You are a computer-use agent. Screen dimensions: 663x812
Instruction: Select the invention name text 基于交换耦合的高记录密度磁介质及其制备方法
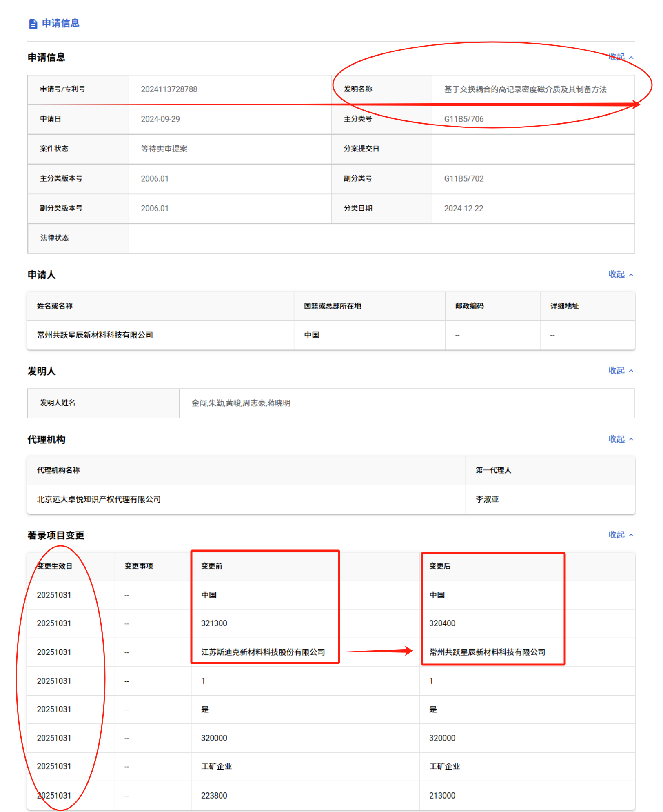525,89
